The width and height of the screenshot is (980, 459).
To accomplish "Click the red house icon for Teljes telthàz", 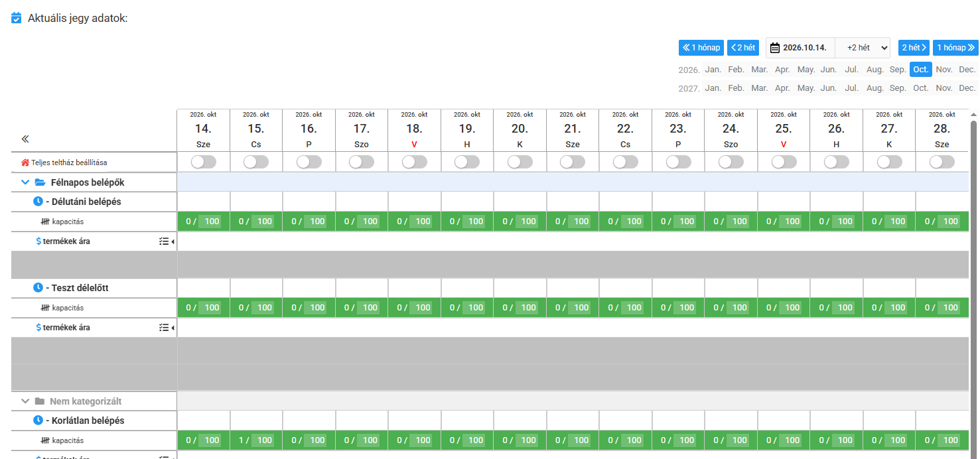I will coord(25,162).
